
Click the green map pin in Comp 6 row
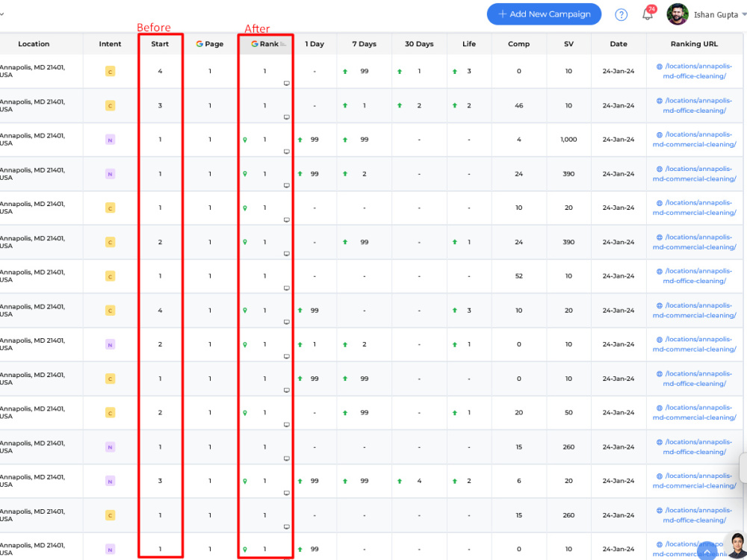click(x=245, y=481)
